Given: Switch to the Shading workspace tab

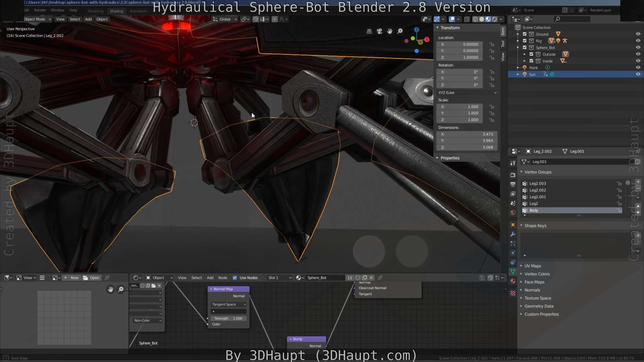Looking at the screenshot, I should (117, 11).
